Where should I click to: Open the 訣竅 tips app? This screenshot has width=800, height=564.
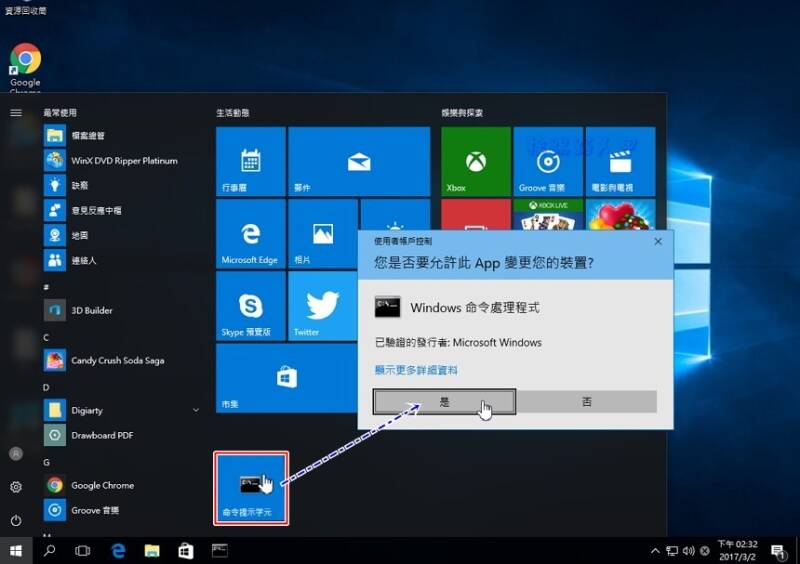pyautogui.click(x=122, y=185)
